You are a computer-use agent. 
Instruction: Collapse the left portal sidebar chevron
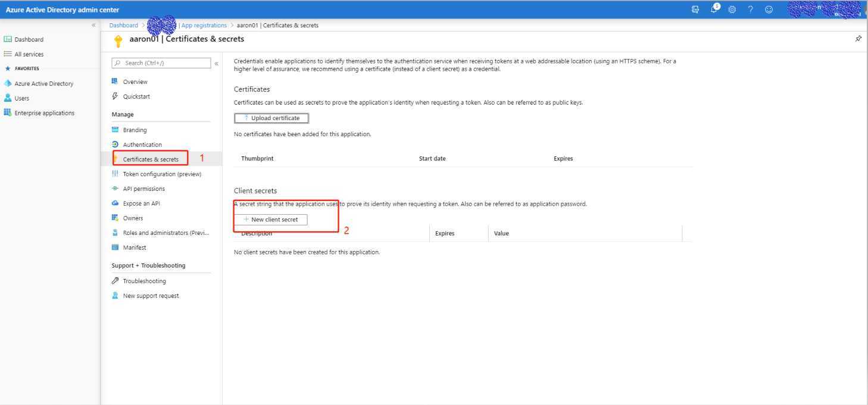[x=93, y=25]
